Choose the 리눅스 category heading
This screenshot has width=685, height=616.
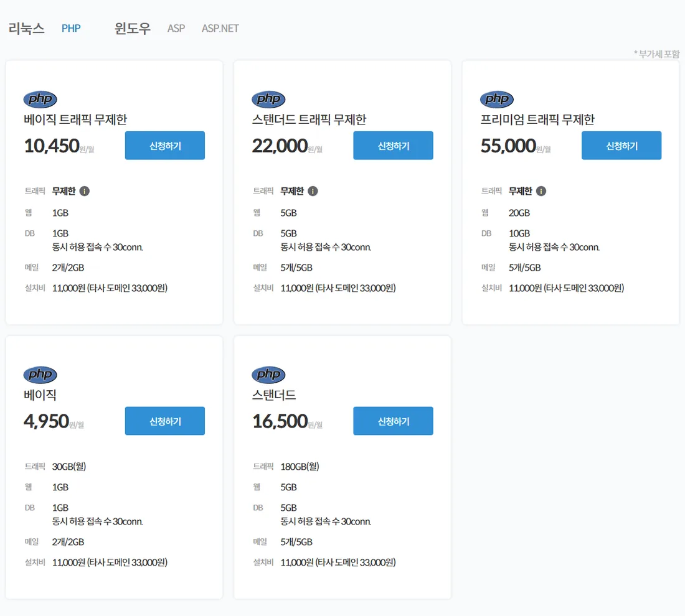pyautogui.click(x=27, y=29)
